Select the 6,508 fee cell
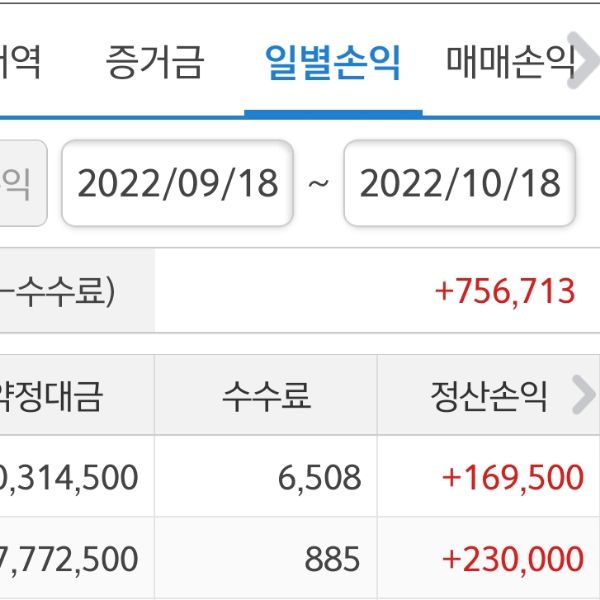600x600 pixels. [x=319, y=477]
